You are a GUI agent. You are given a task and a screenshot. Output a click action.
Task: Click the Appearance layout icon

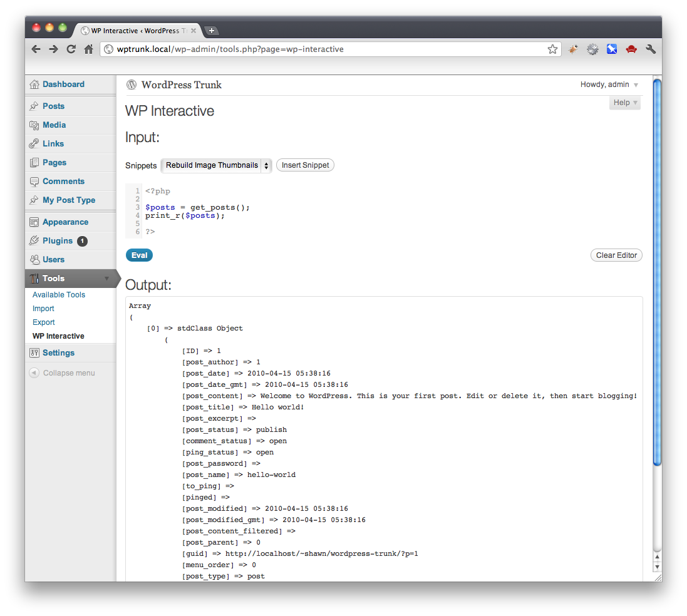point(34,222)
